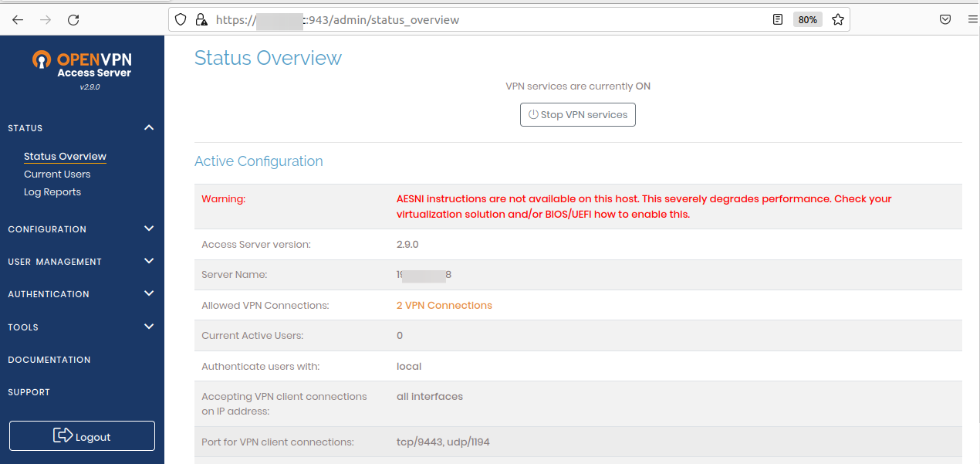The image size is (980, 464).
Task: Click 'VPN services are currently ON' text
Action: tap(578, 86)
